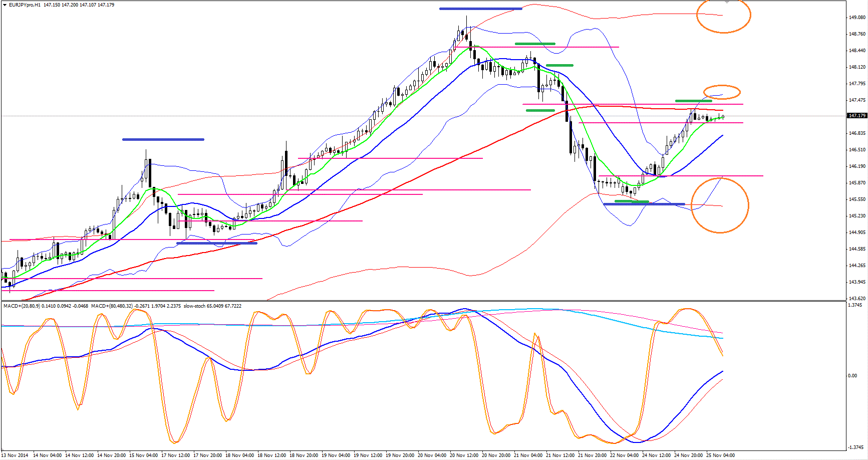Click the 18 Nov 20:00 time label
The width and height of the screenshot is (868, 460).
tap(304, 455)
